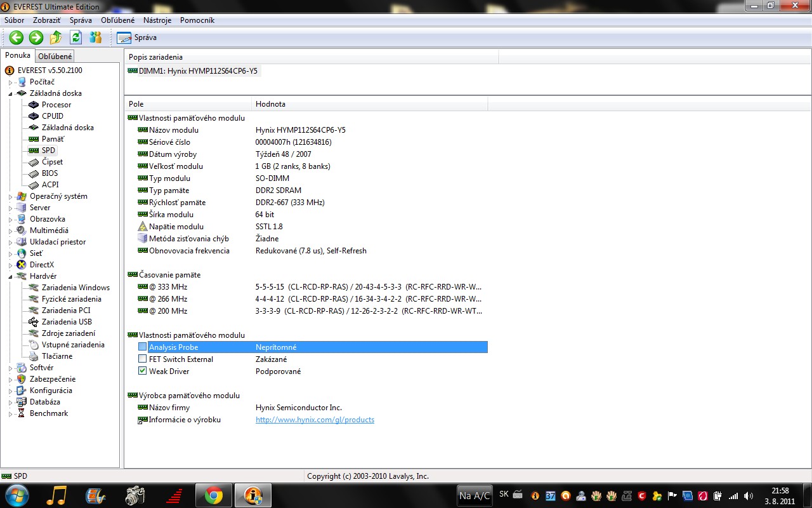Expand the Obrazovka tree node
The width and height of the screenshot is (812, 508).
click(x=11, y=219)
